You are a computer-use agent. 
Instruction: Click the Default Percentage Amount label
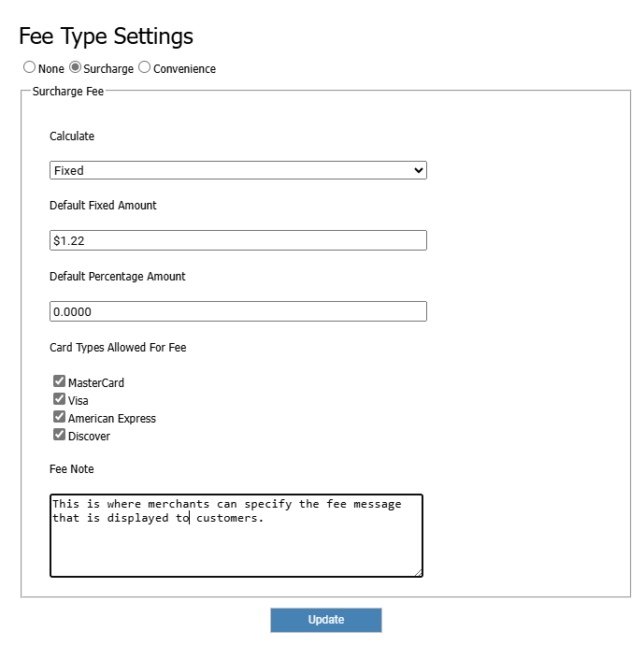[x=117, y=277]
